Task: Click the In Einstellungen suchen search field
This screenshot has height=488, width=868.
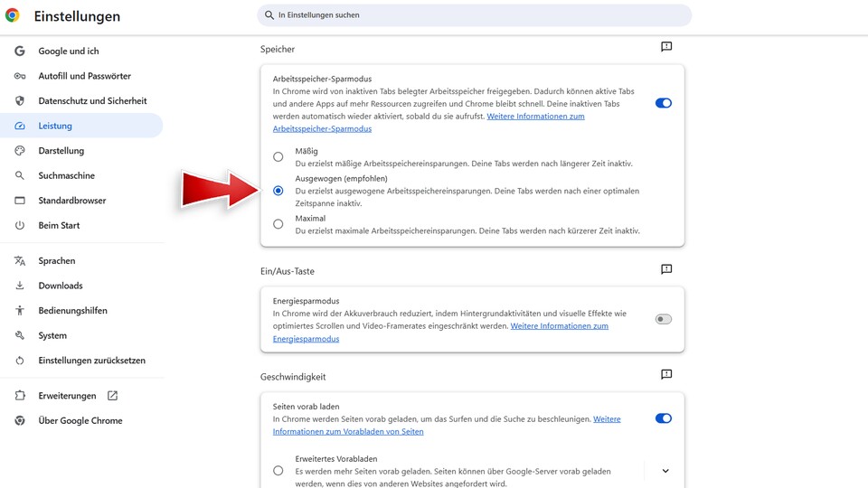Action: (475, 15)
